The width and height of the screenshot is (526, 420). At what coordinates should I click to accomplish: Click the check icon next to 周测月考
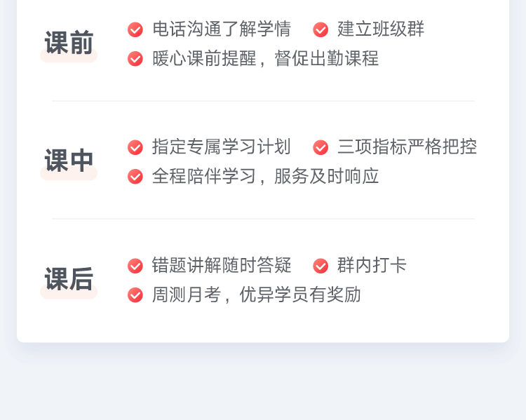(135, 295)
